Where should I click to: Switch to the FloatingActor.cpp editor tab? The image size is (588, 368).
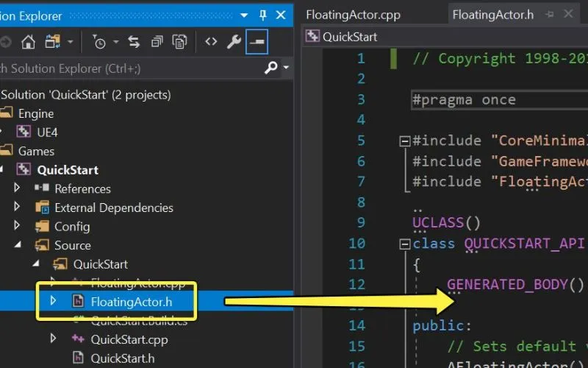point(354,15)
